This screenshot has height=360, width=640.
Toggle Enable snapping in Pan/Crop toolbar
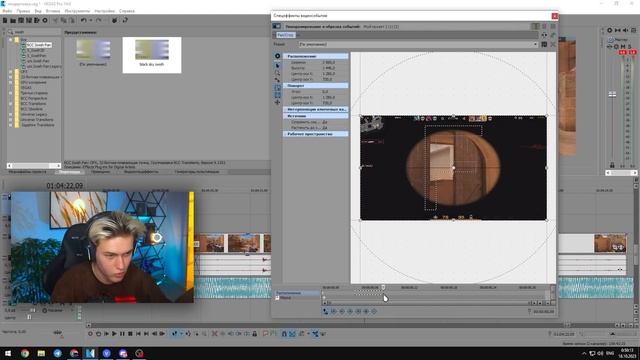point(278,80)
